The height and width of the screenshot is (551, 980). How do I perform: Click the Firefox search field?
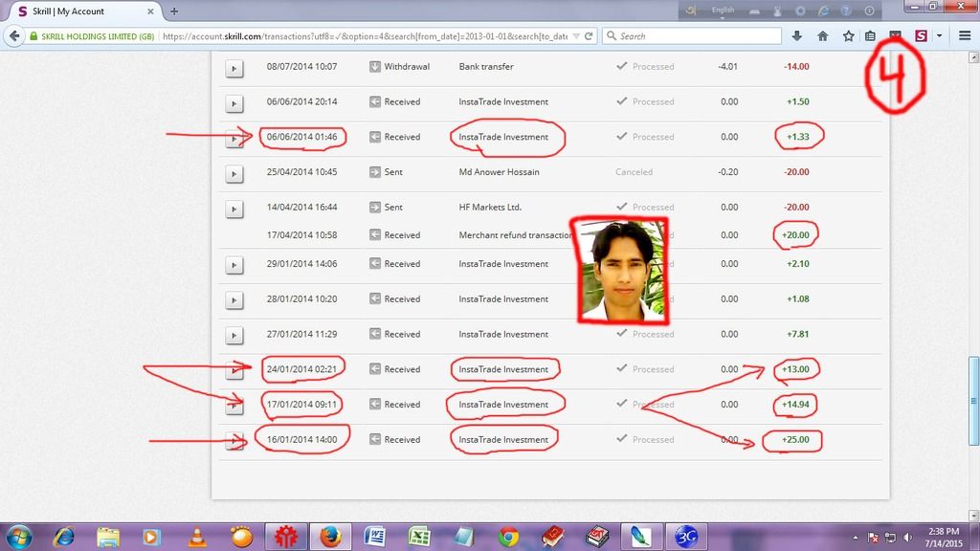(x=692, y=36)
